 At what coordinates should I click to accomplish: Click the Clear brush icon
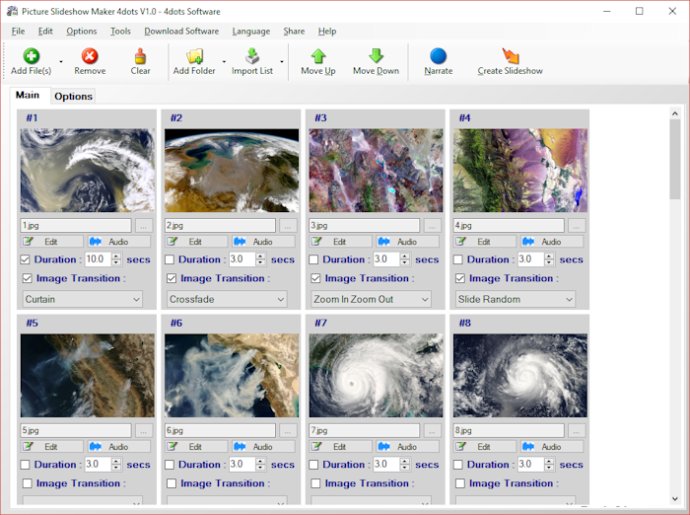pos(140,56)
